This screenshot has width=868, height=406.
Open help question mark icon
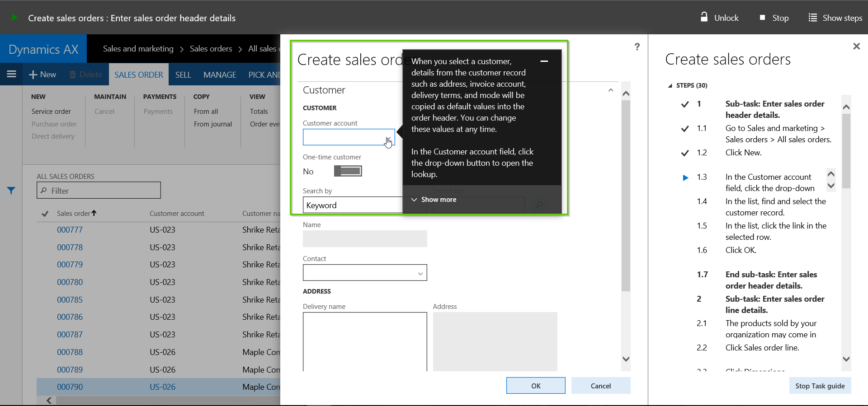coord(637,47)
